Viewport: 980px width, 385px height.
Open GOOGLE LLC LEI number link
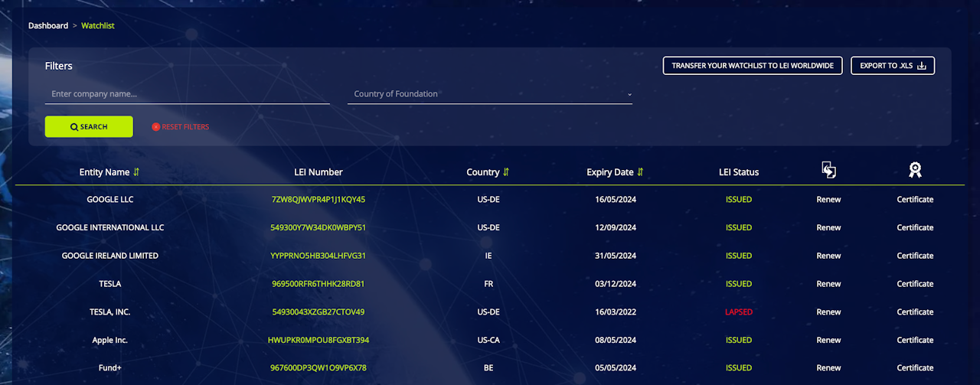(x=318, y=200)
